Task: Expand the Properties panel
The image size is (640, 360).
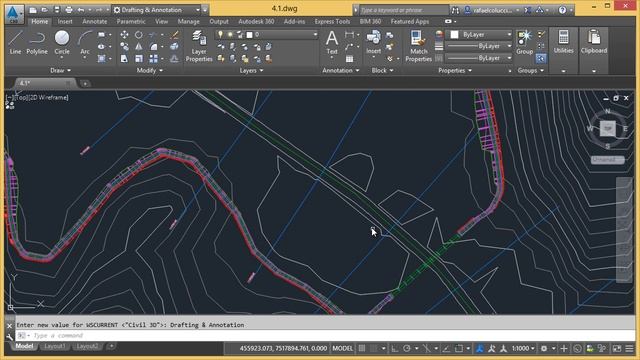Action: pos(455,70)
